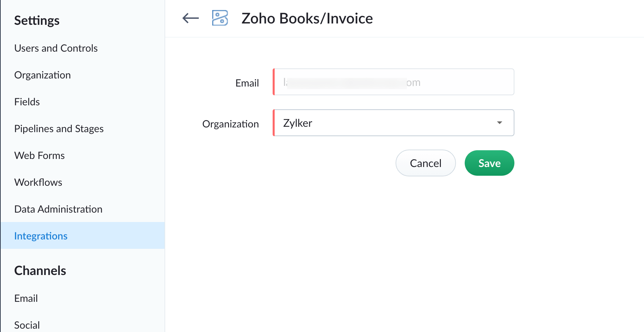The width and height of the screenshot is (644, 332).
Task: View Workflows configuration
Action: 38,182
